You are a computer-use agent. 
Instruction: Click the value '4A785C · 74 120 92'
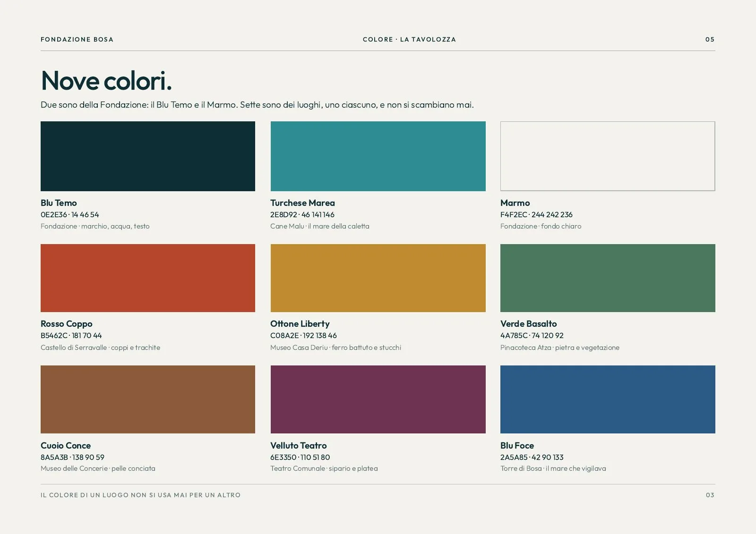[x=532, y=336]
